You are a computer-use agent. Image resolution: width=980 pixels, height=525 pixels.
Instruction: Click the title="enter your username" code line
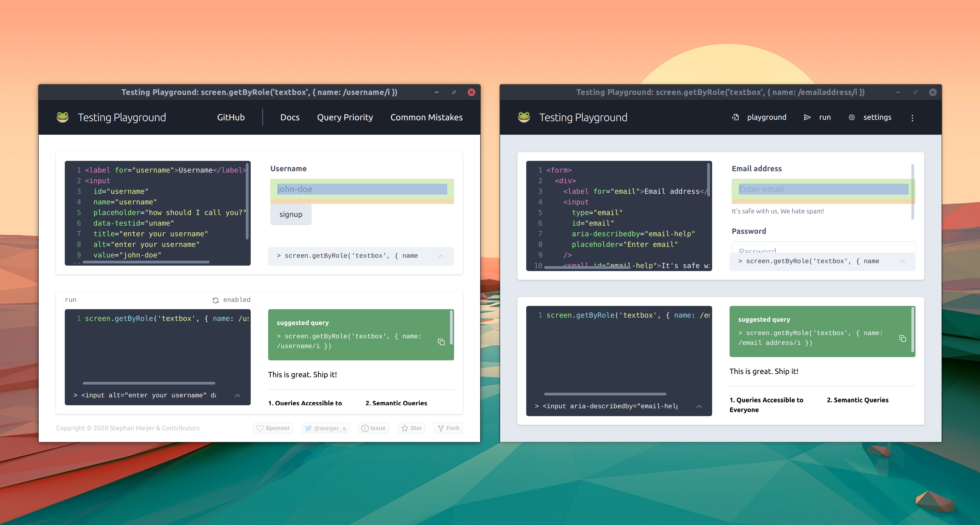coord(151,234)
